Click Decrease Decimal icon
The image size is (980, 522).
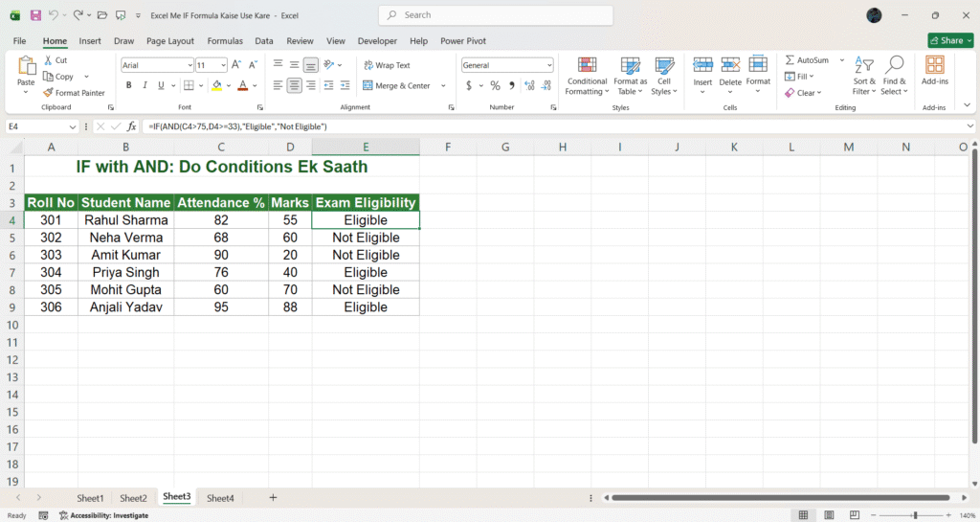coord(546,85)
